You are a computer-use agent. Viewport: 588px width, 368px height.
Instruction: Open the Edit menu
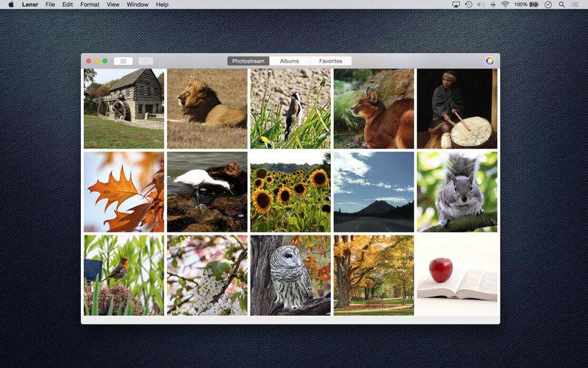(x=68, y=4)
